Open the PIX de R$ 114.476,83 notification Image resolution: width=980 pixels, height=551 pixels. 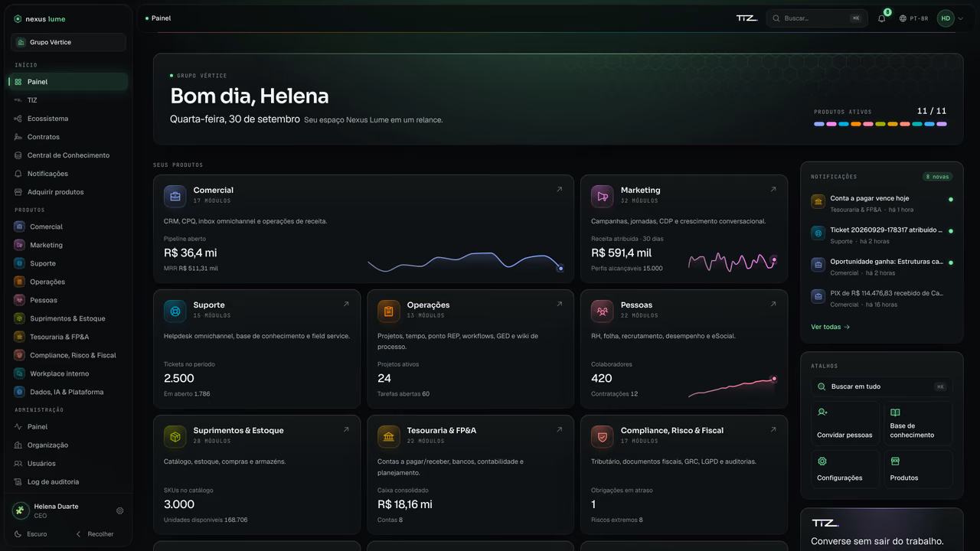click(882, 298)
